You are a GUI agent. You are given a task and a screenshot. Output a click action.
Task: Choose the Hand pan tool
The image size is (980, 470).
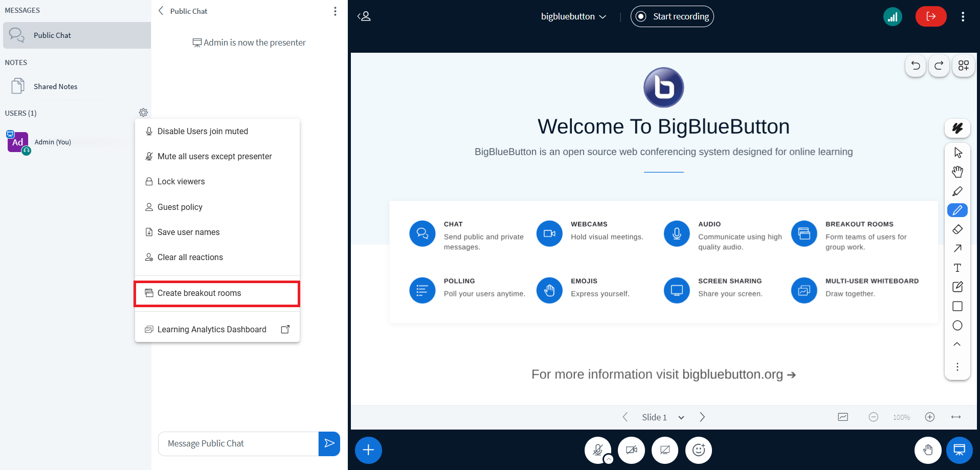pos(957,172)
